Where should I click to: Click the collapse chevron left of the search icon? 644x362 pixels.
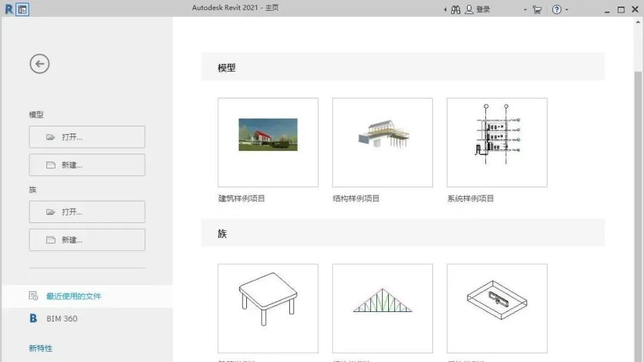(x=445, y=9)
